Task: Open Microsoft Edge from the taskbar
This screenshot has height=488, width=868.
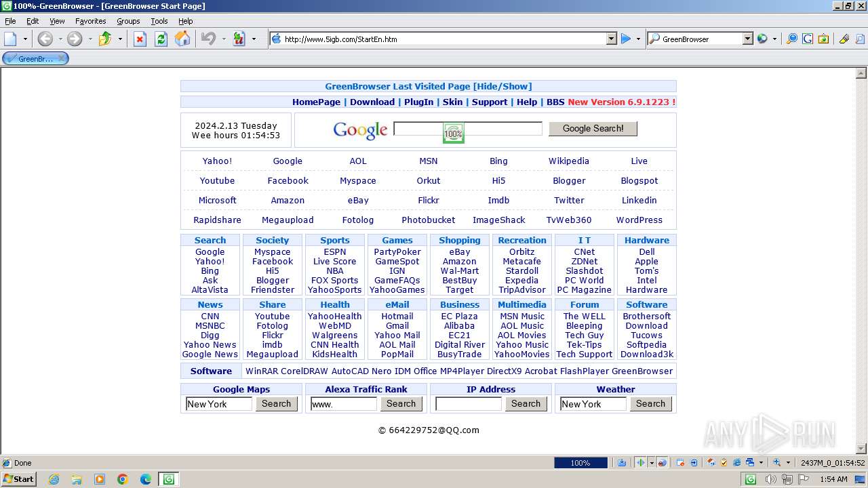Action: click(145, 479)
